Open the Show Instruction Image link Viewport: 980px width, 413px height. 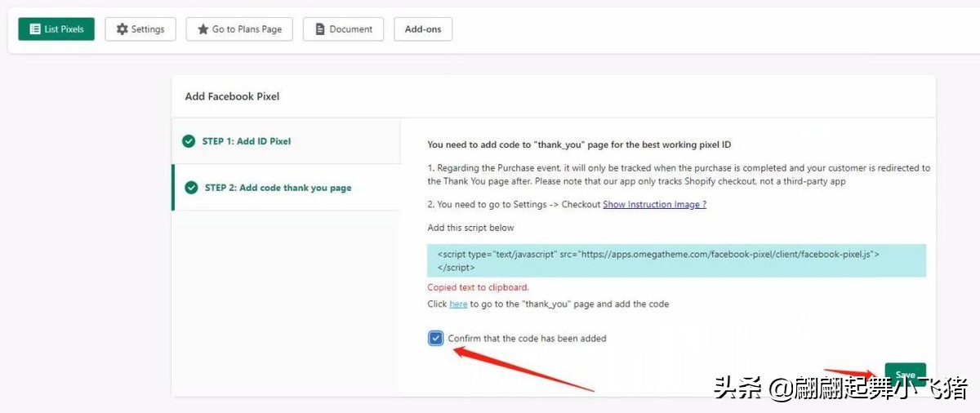coord(654,204)
